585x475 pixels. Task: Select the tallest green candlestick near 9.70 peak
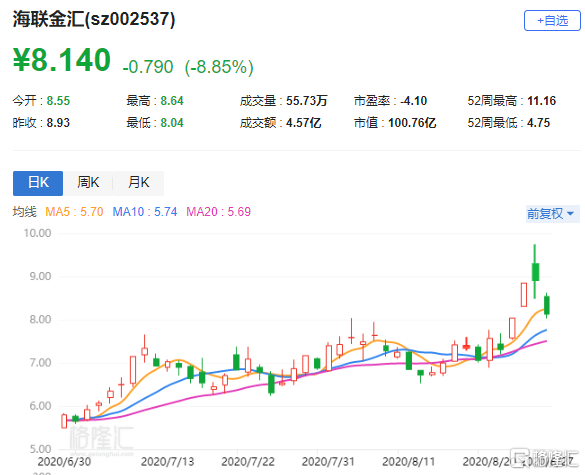click(535, 272)
